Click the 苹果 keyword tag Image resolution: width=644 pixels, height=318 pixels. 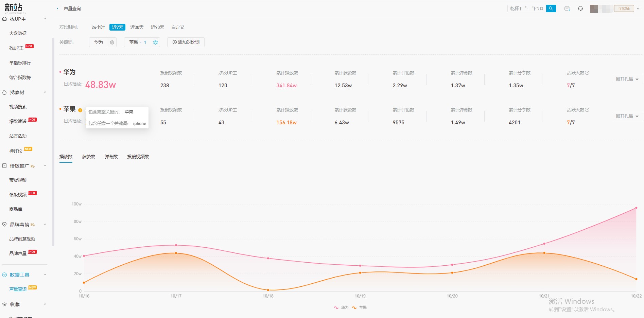pyautogui.click(x=137, y=42)
